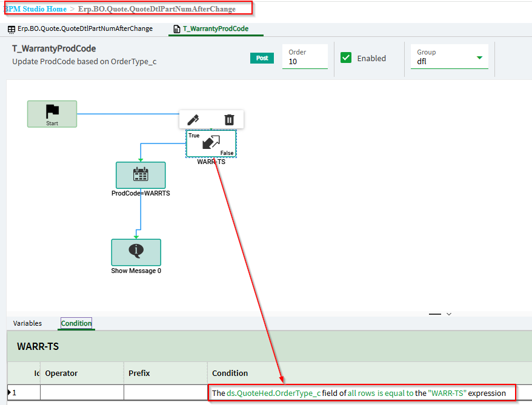532x405 pixels.
Task: Delete the condition node with trash icon
Action: coord(229,119)
